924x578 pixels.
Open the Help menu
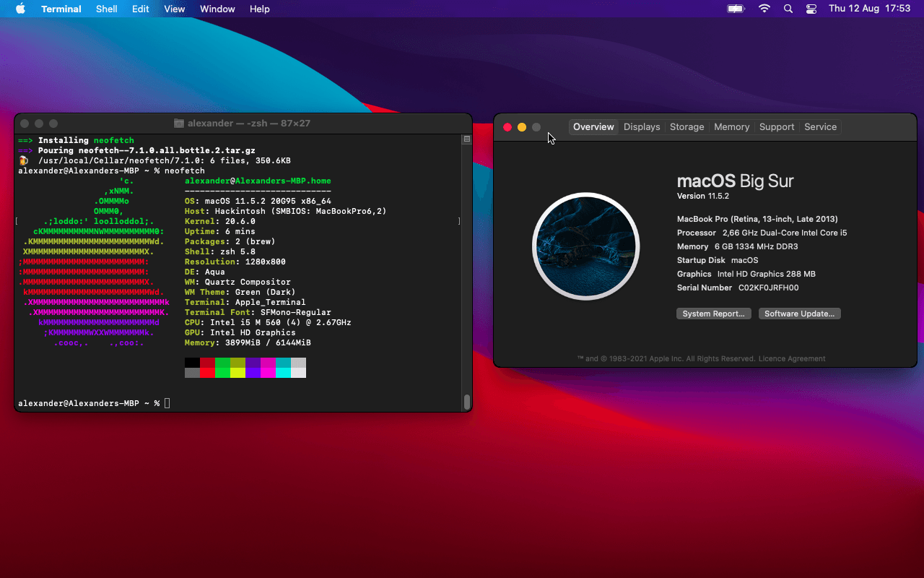[260, 9]
